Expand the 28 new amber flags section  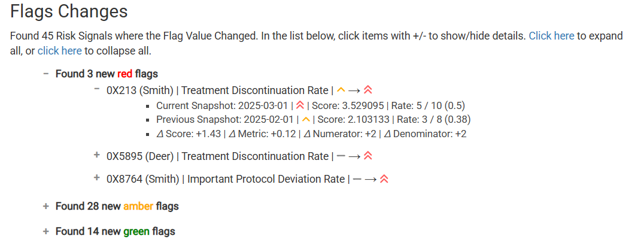pyautogui.click(x=46, y=206)
